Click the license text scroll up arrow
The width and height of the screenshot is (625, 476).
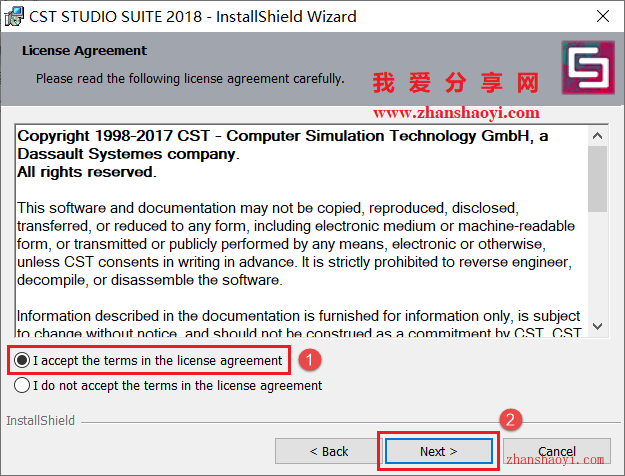(x=597, y=136)
